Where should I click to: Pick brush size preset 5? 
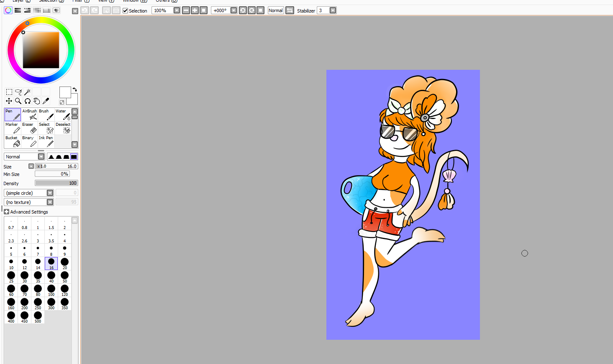coord(11,250)
